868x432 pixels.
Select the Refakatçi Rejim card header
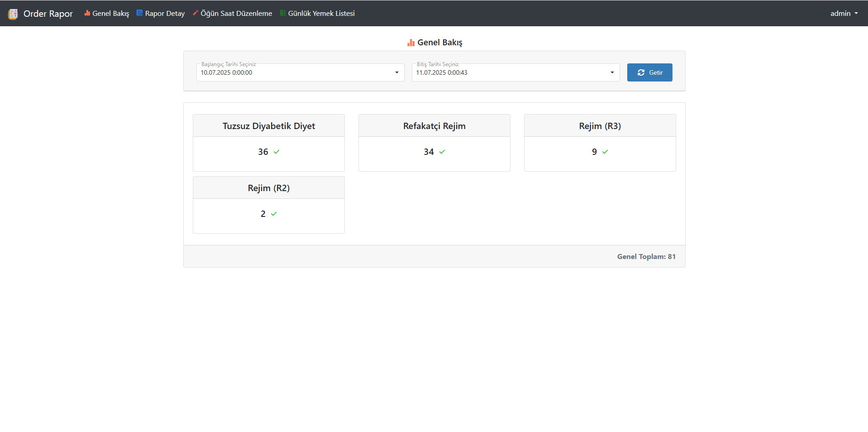point(434,126)
